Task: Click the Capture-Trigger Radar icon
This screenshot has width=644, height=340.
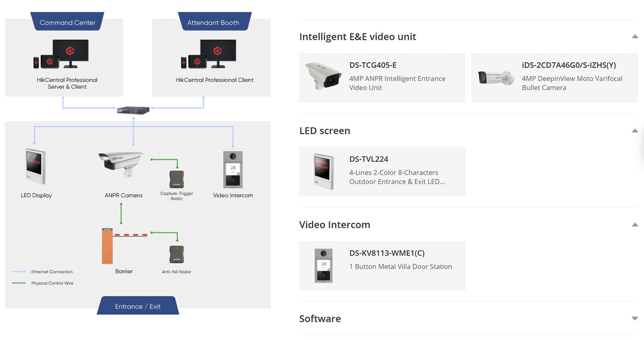Action: [177, 179]
